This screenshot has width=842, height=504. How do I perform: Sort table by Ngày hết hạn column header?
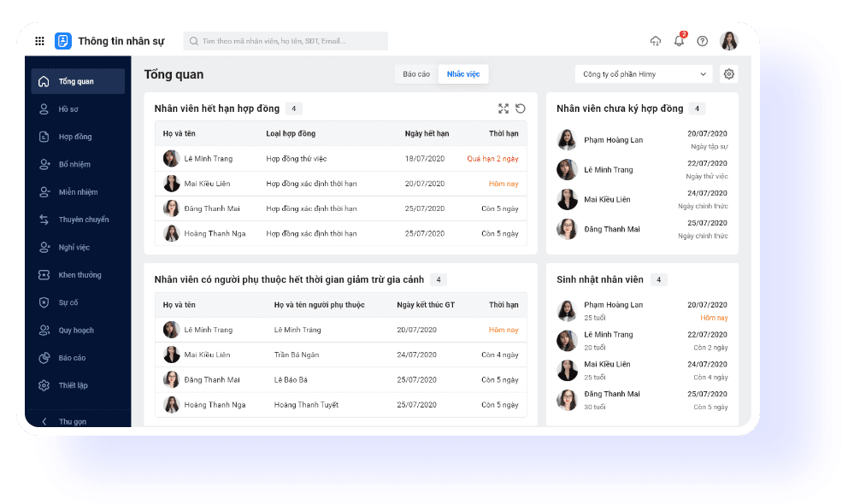[427, 134]
